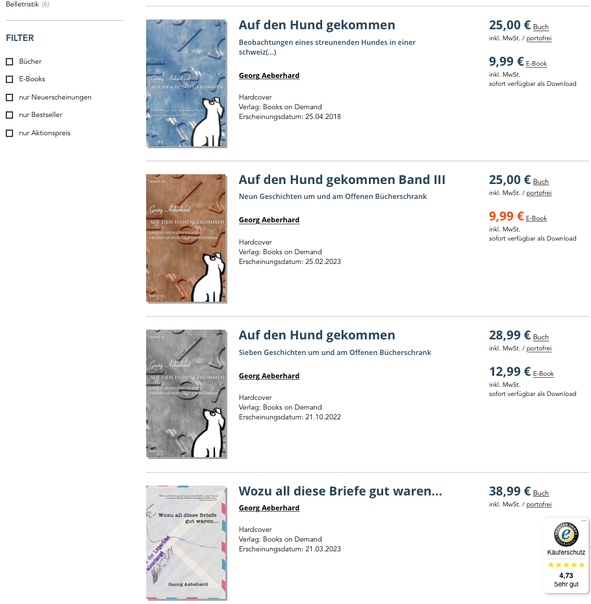Open subtitle Sieben Geschichten um Offenen Bücherschrank

pyautogui.click(x=335, y=352)
